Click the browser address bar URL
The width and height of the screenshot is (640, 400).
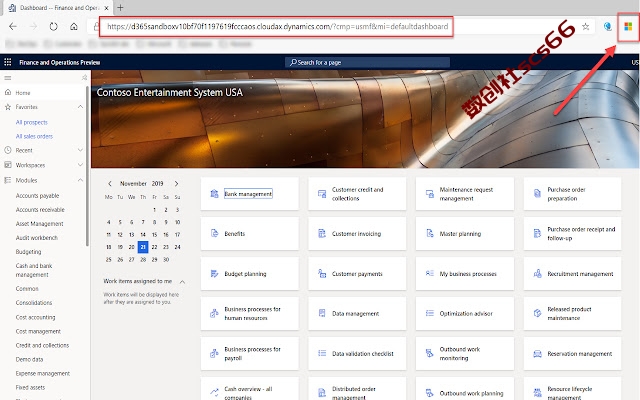coord(277,27)
